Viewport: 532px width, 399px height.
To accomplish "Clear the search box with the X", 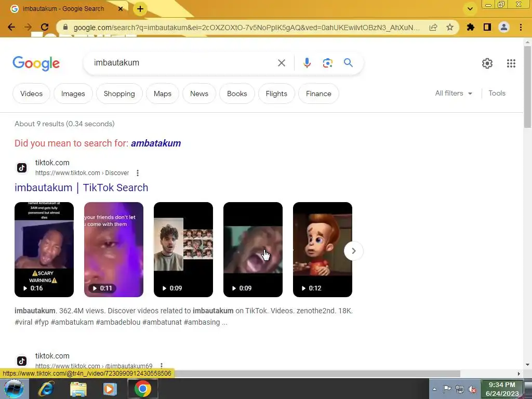I will click(x=281, y=63).
